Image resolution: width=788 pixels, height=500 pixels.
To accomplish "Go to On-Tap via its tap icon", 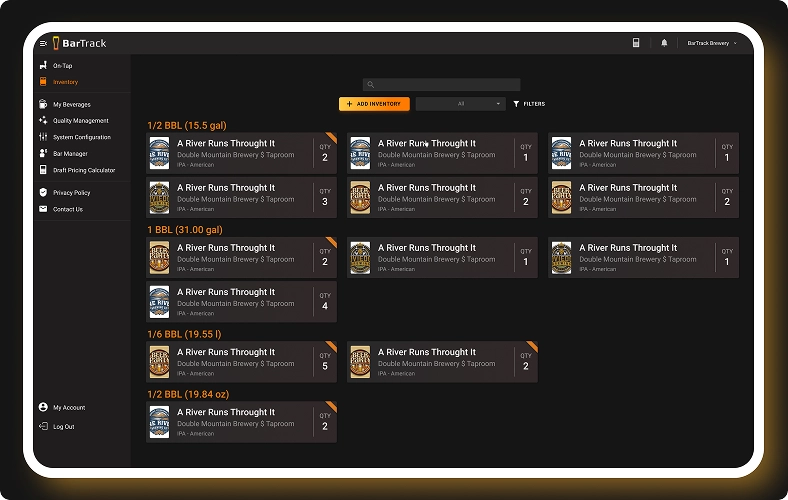I will pyautogui.click(x=43, y=65).
